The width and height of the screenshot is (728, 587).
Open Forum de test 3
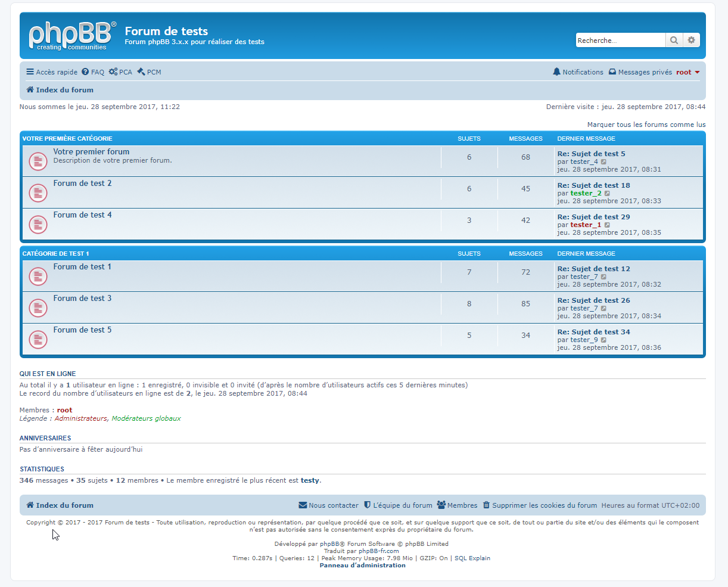[x=82, y=298]
